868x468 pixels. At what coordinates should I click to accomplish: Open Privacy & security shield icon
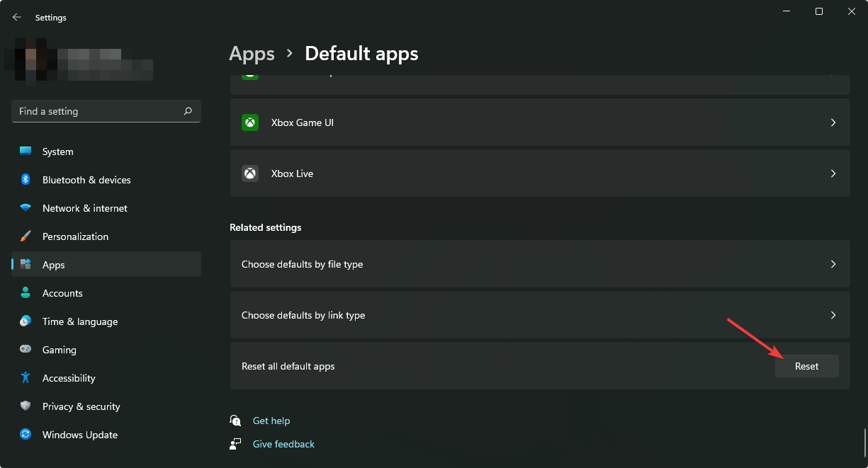coord(26,406)
